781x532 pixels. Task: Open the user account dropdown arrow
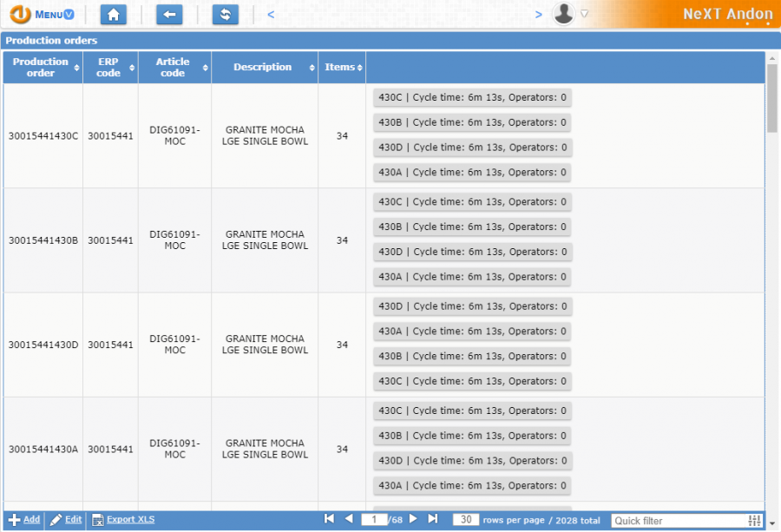coord(582,12)
